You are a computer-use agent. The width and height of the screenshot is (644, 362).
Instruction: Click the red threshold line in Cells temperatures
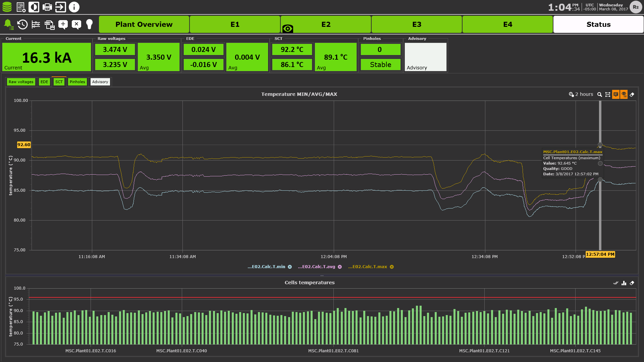pyautogui.click(x=332, y=298)
